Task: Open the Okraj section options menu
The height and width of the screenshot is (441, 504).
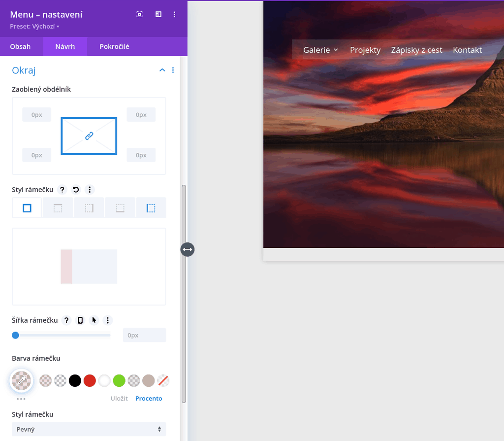Action: pos(173,70)
